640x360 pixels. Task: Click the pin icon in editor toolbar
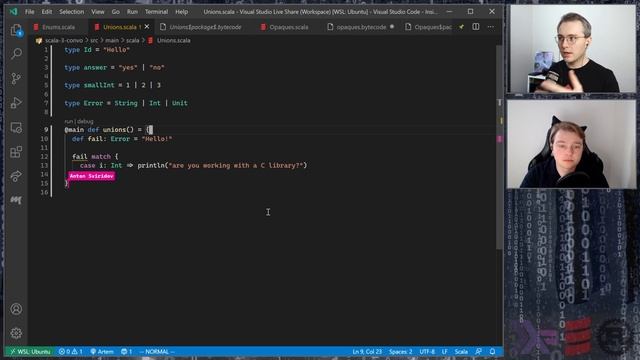[461, 27]
